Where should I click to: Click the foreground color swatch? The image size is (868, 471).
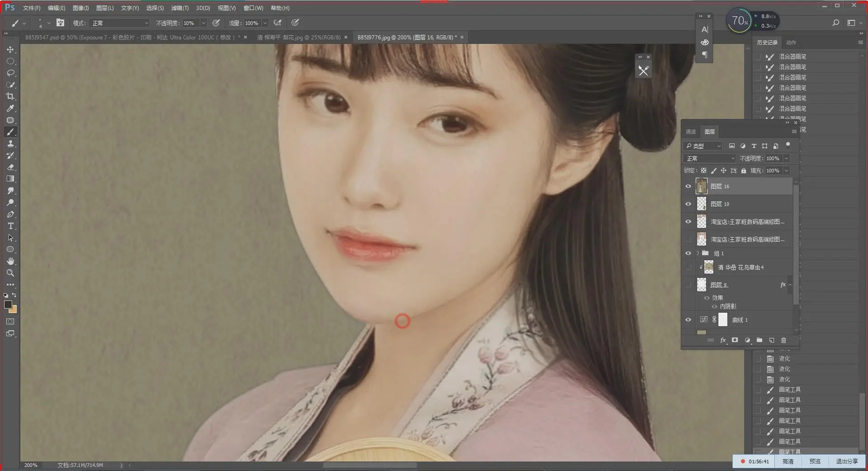click(8, 304)
